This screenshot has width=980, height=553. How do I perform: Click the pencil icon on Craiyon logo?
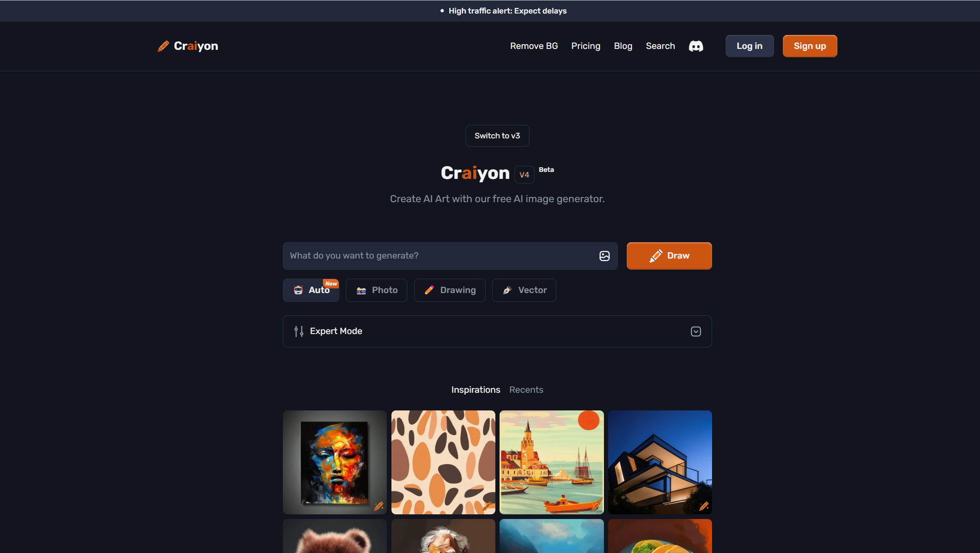(164, 46)
